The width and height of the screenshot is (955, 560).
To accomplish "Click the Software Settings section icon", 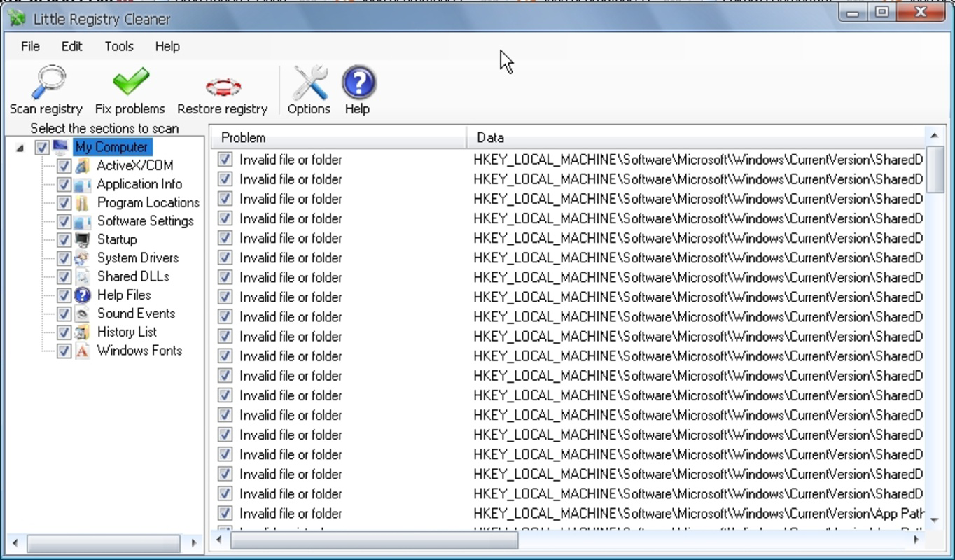I will [83, 221].
